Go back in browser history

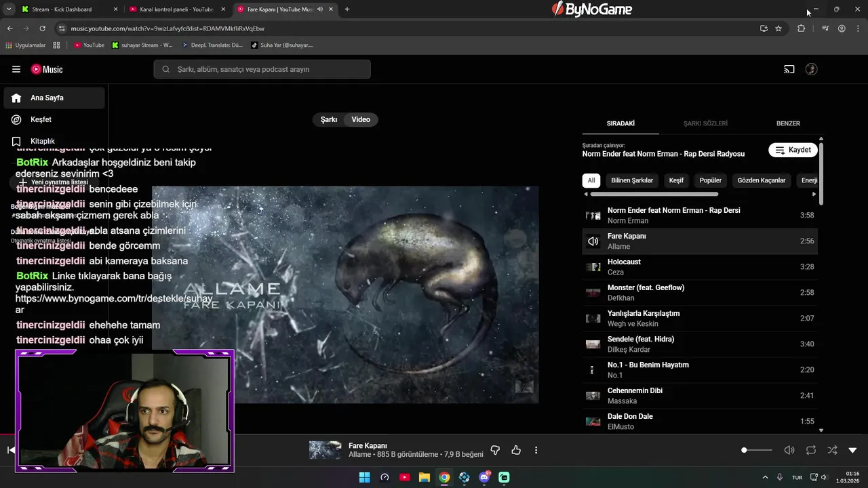pyautogui.click(x=10, y=28)
